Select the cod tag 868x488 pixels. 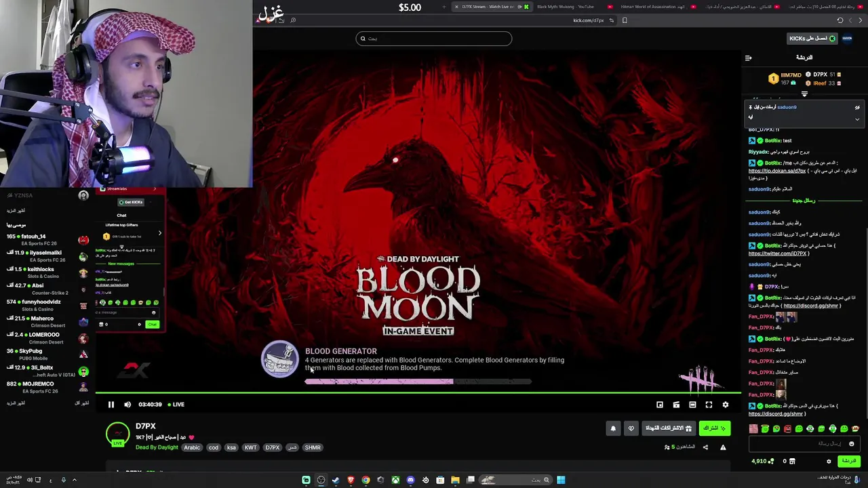tap(214, 447)
